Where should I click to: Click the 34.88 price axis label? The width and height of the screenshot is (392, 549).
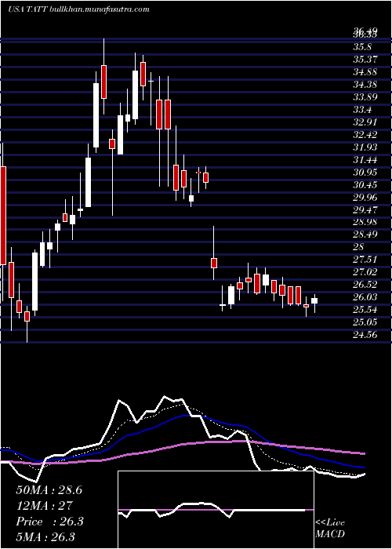tap(365, 72)
